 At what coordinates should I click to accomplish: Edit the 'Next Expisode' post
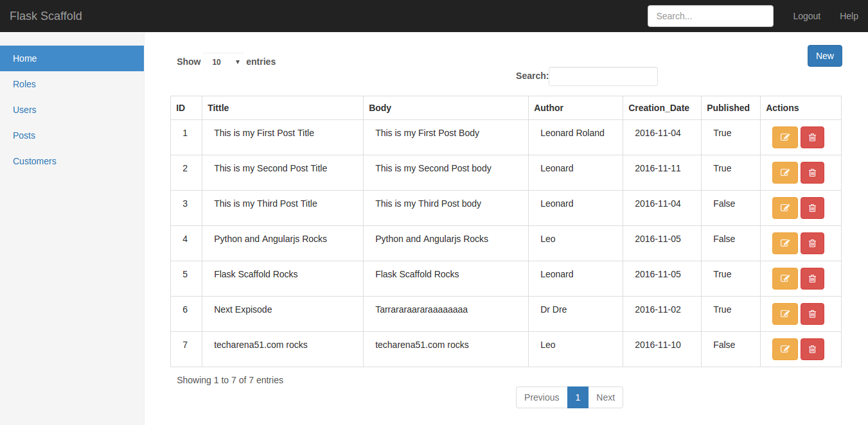[x=784, y=314]
